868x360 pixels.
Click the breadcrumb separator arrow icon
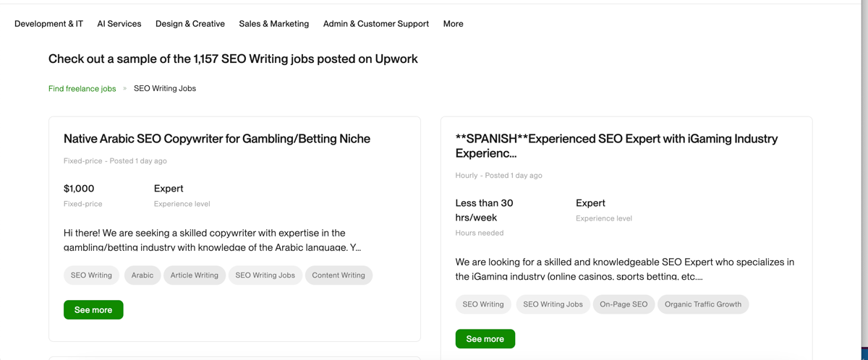pos(124,89)
